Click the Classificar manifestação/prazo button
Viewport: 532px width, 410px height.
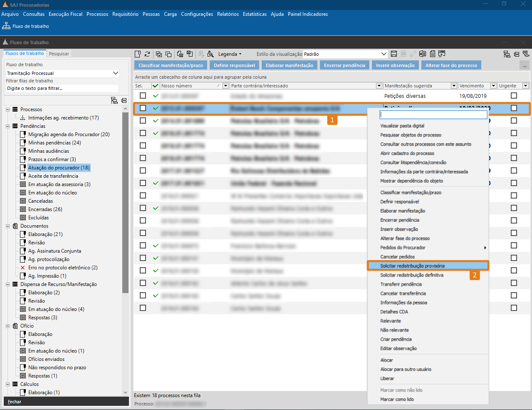[171, 65]
